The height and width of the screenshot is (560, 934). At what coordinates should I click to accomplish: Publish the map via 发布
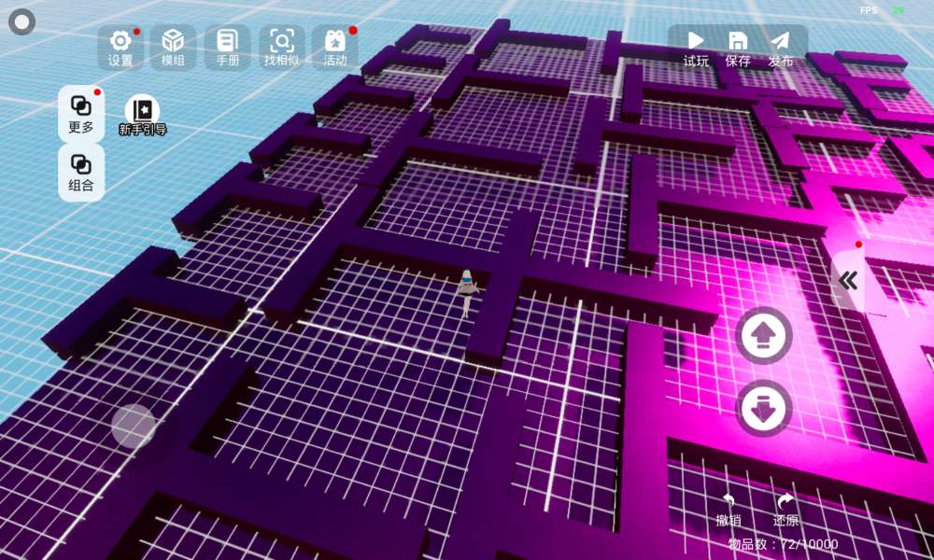tap(781, 48)
